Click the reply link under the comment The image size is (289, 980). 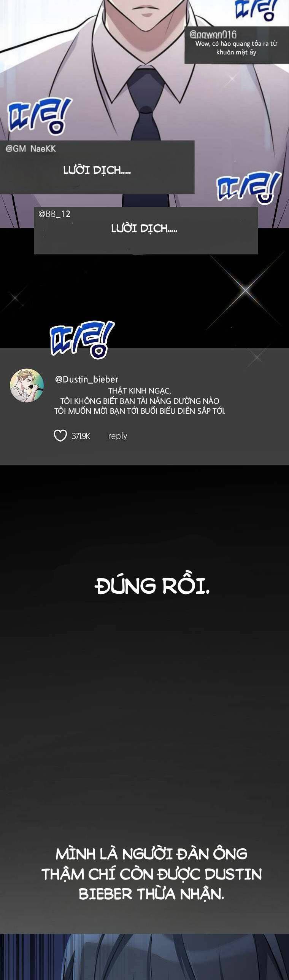pyautogui.click(x=118, y=436)
